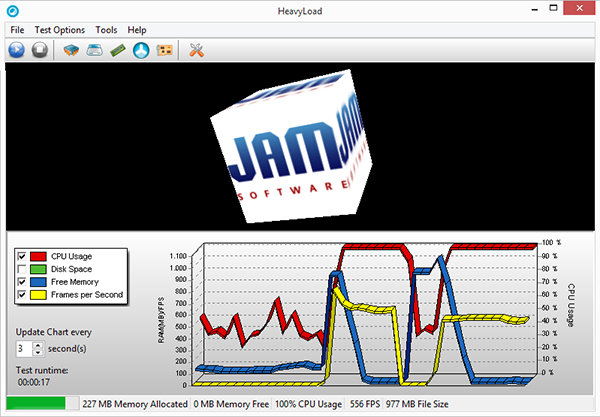Toggle the Write Temp File disk icon

(95, 50)
